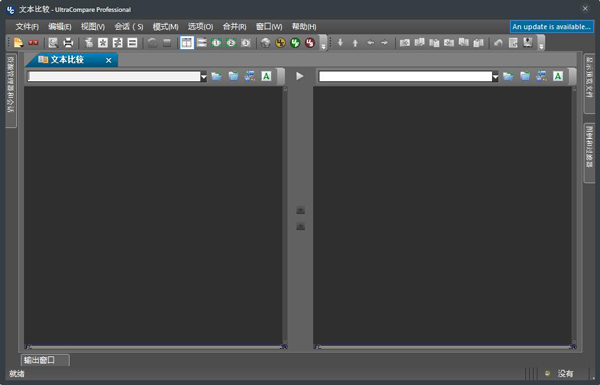Expand the first toolbar overflow options

tap(323, 43)
